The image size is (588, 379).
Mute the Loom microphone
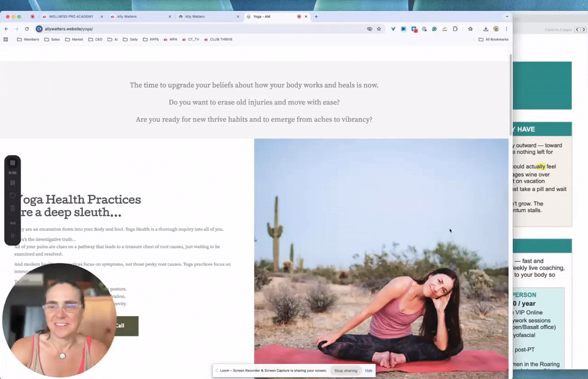13,222
